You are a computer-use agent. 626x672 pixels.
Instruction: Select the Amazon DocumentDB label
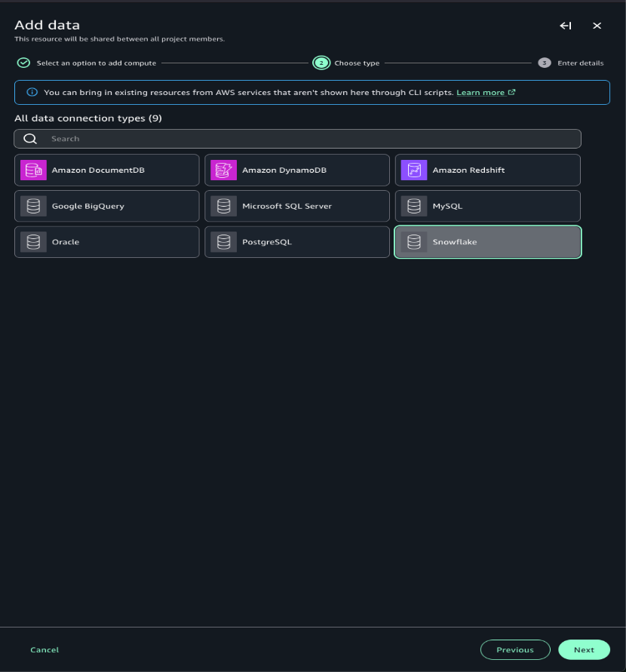98,170
